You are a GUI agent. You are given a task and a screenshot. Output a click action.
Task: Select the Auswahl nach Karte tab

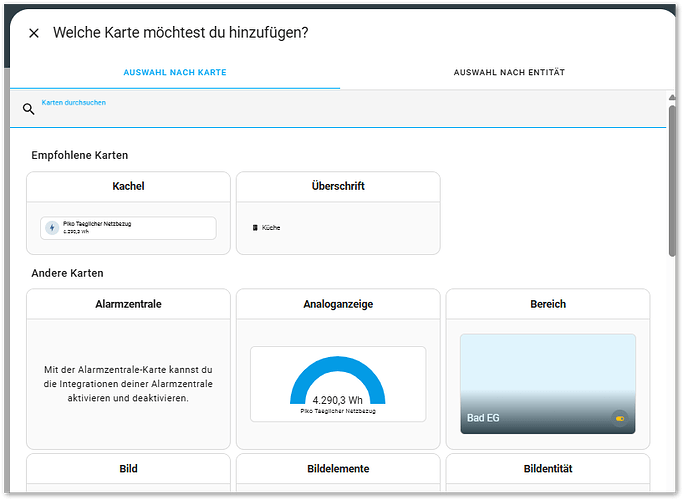(x=175, y=72)
